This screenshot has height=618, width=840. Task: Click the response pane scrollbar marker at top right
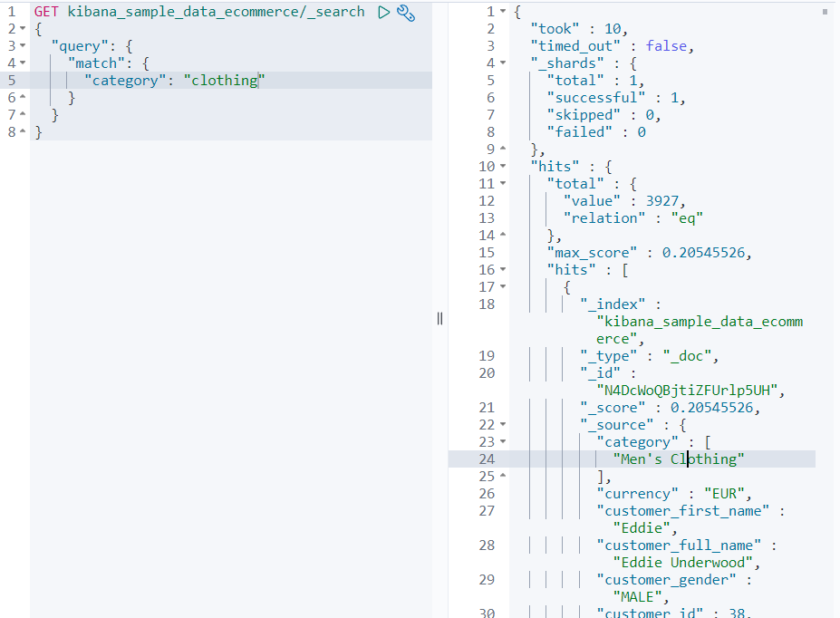tap(825, 12)
